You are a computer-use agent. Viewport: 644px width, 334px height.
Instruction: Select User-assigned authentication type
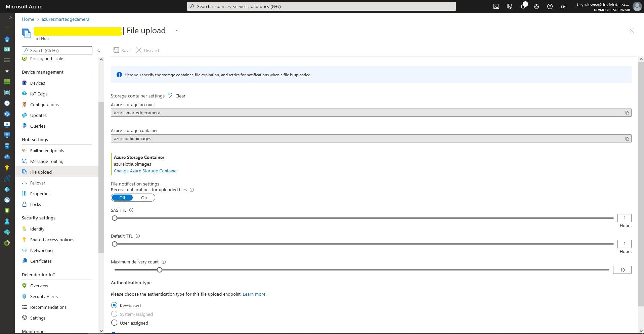tap(114, 323)
